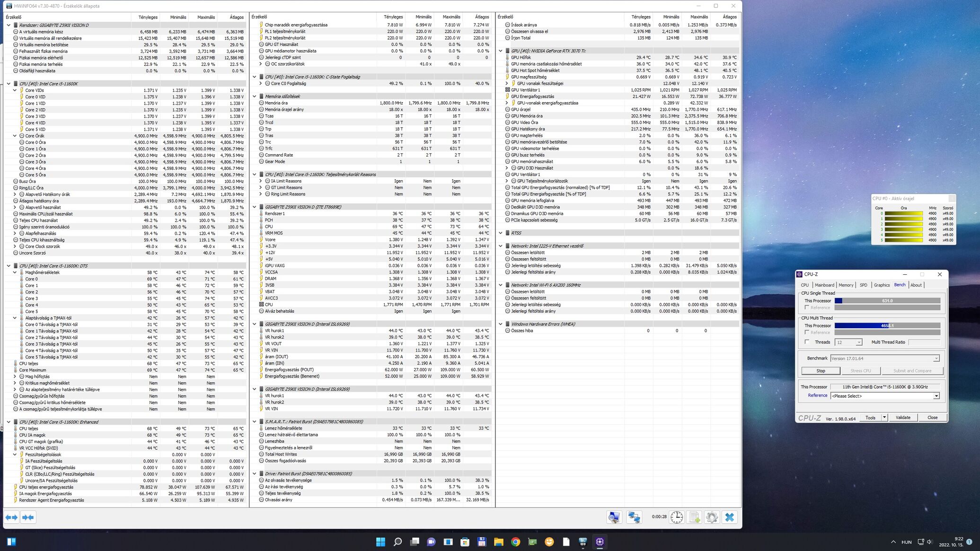Viewport: 980px width, 551px height.
Task: Switch to the Memory tab in CPU-Z
Action: click(846, 285)
